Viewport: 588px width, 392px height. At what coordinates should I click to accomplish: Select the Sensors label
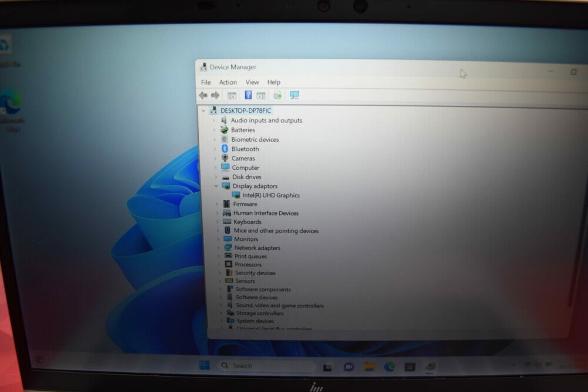[245, 281]
